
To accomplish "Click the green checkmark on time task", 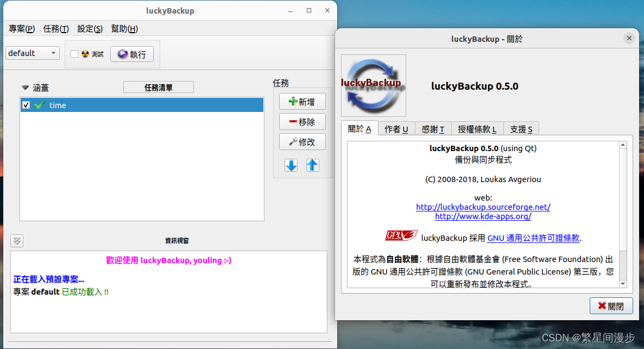I will [x=40, y=105].
